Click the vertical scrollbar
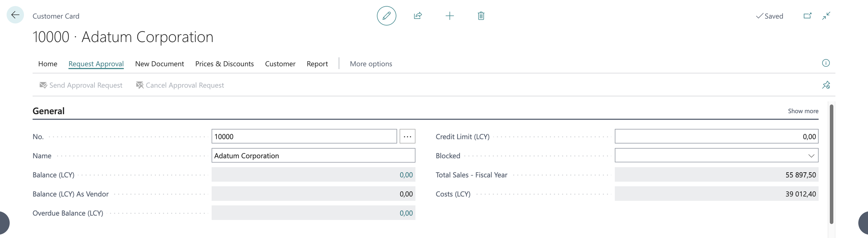The width and height of the screenshot is (868, 238). pos(831,164)
